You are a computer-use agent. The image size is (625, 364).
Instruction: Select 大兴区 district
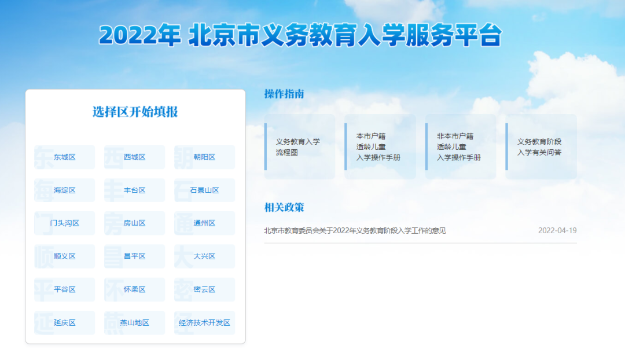coord(204,256)
